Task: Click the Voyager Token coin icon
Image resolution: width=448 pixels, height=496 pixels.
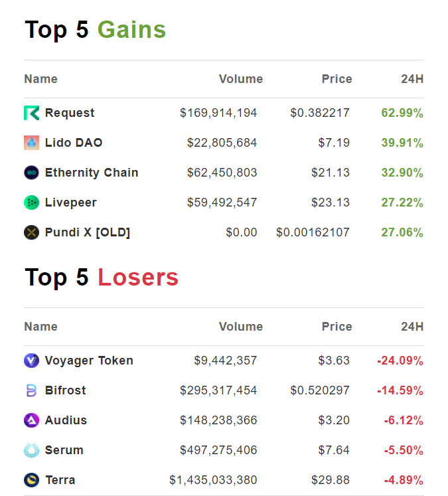Action: [x=31, y=361]
